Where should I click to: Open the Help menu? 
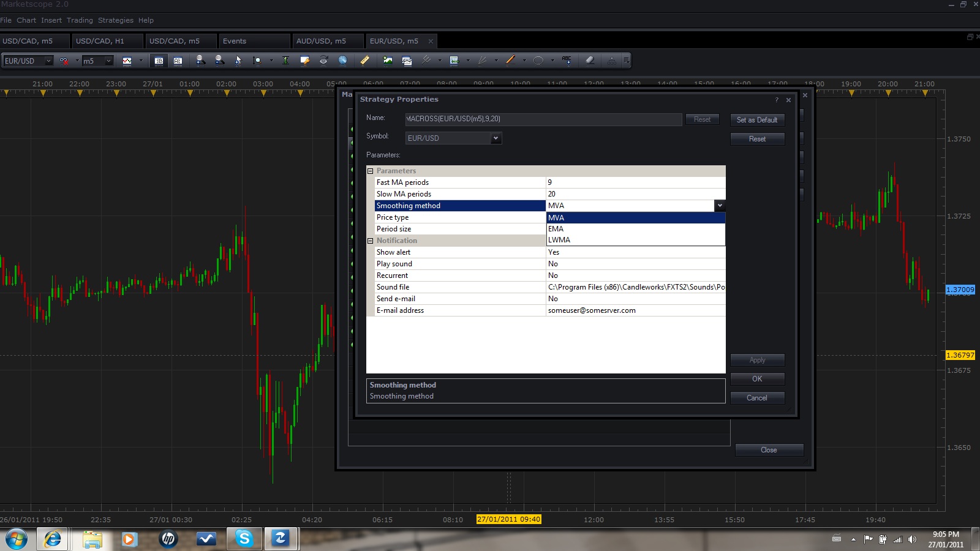point(146,20)
